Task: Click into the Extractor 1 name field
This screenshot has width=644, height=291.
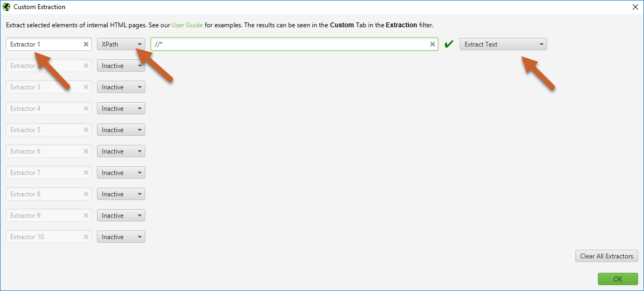Action: pos(43,44)
